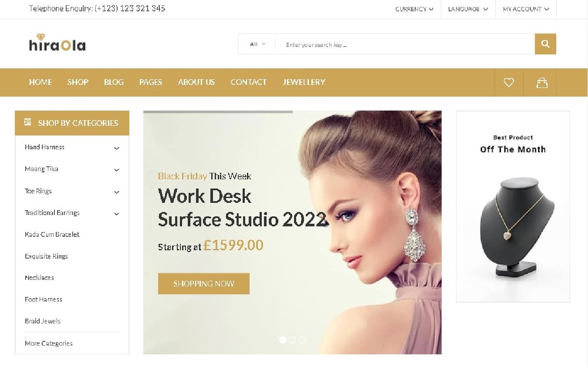Open the My Account dropdown
The image size is (588, 370).
(x=526, y=9)
